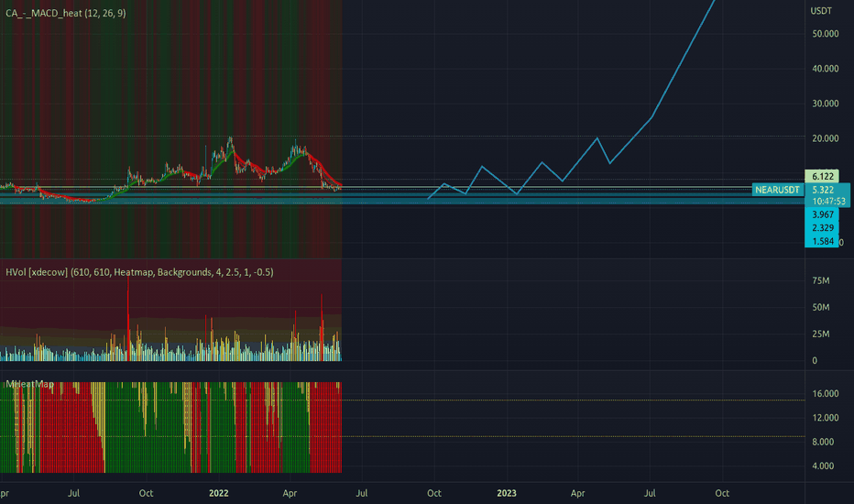Click the 2023 label on time axis
Viewport: 854px width, 504px height.
[507, 493]
